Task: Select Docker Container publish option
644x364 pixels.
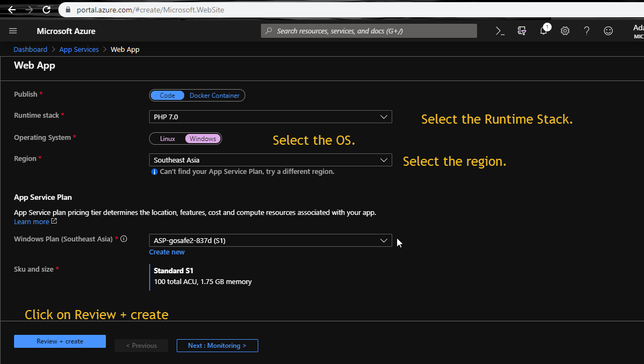Action: pyautogui.click(x=214, y=95)
